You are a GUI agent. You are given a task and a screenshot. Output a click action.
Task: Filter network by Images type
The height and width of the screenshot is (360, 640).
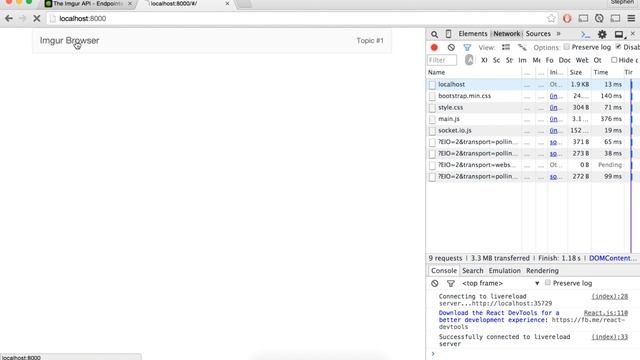(x=522, y=60)
